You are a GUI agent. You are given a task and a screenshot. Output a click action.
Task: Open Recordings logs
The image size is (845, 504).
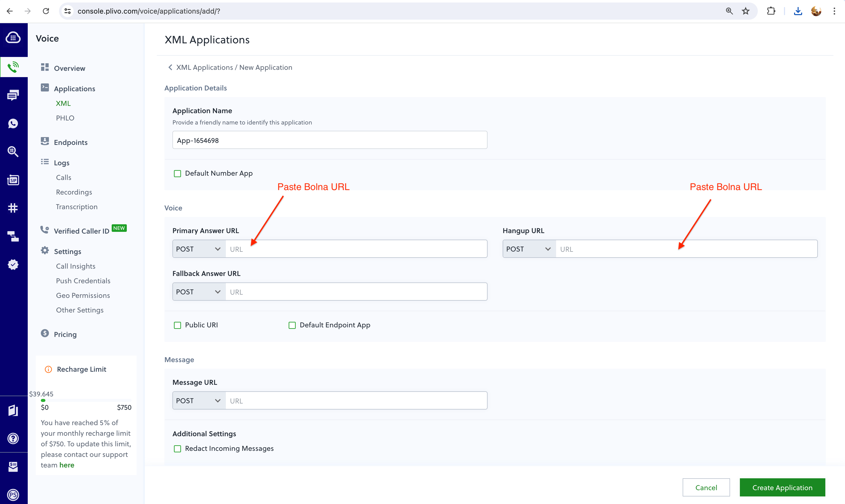coord(74,192)
